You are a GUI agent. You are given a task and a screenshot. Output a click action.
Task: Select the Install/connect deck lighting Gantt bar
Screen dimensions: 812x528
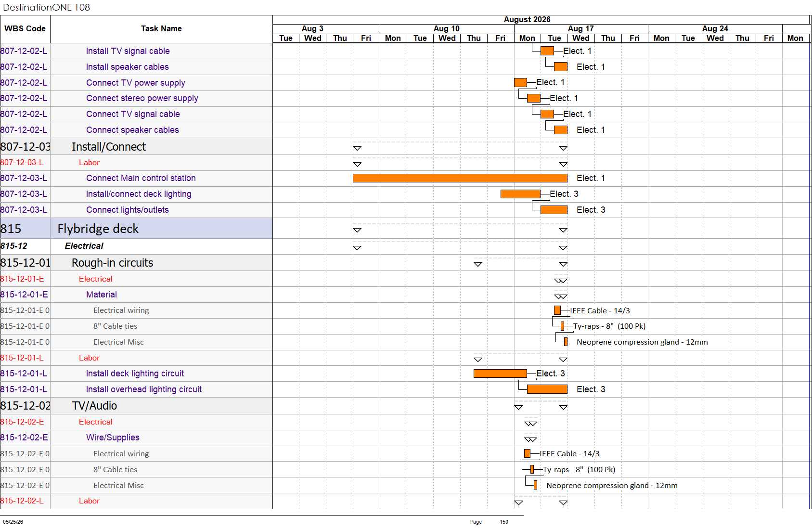520,194
